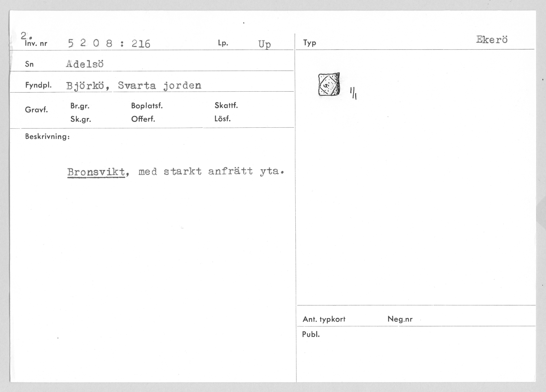
Task: Click the Up province code
Action: pyautogui.click(x=264, y=44)
